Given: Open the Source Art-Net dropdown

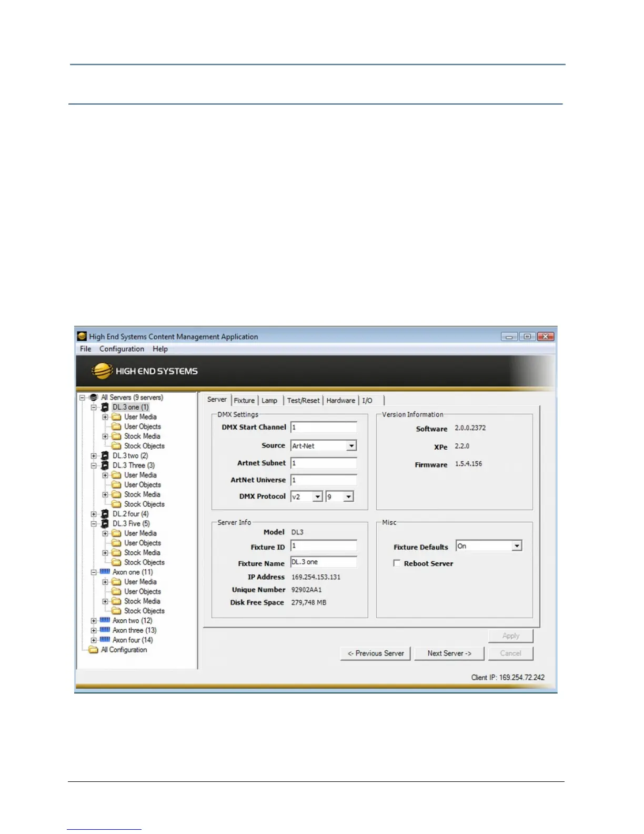Looking at the screenshot, I should tap(351, 446).
